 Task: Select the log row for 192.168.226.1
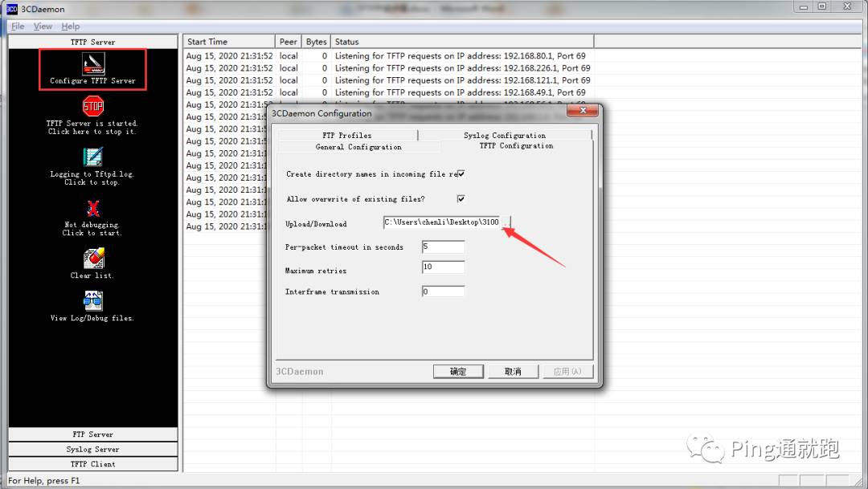tap(388, 68)
